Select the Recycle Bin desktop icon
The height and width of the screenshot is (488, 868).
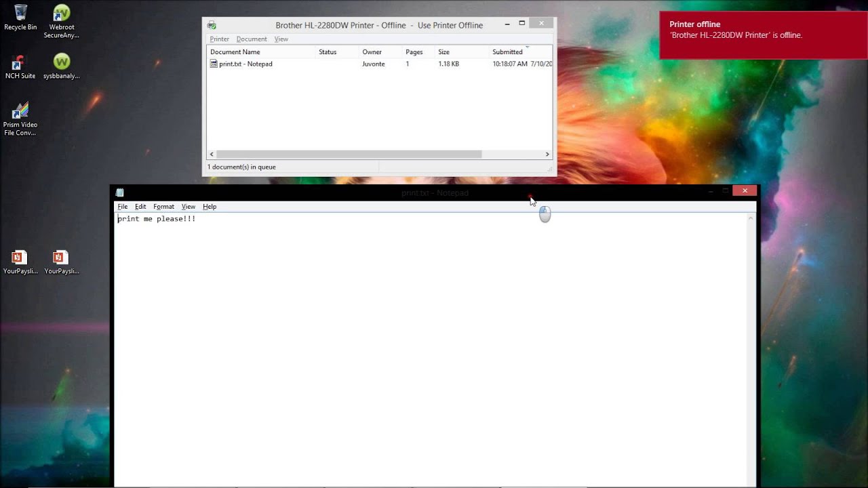pos(20,18)
